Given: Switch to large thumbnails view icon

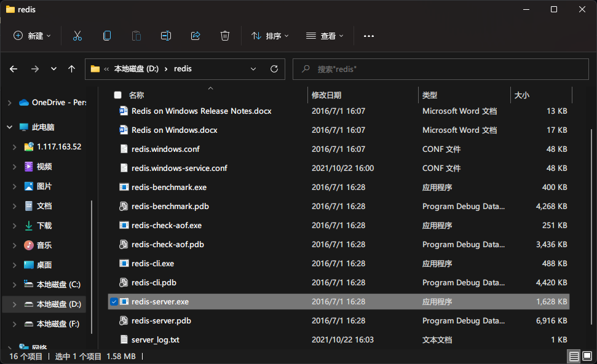Looking at the screenshot, I should point(587,357).
